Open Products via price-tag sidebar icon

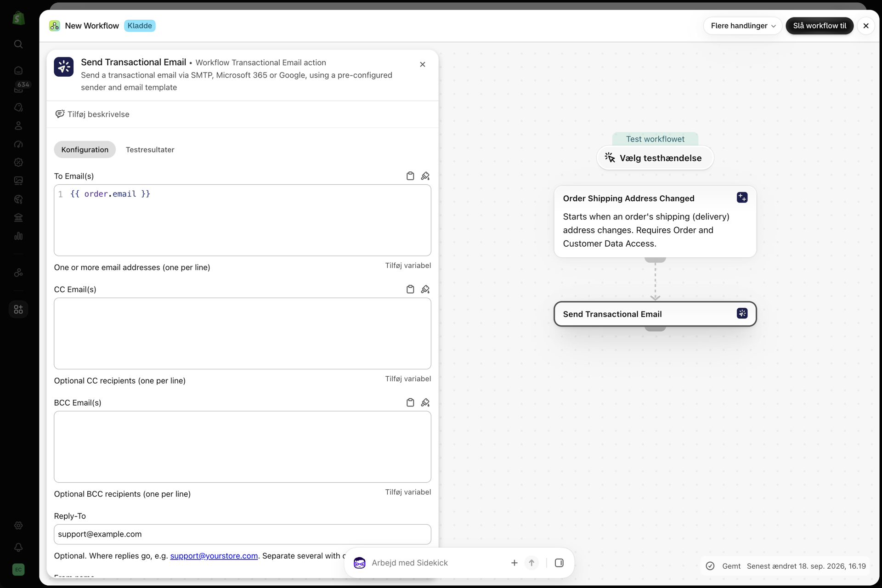point(18,107)
